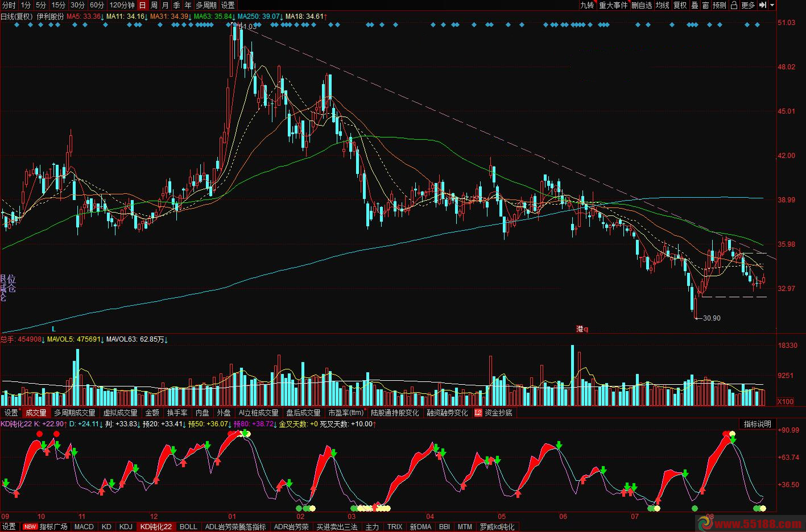Click the 删自选 remove from watchlist button
Screen dimensions: 806x532
point(642,5)
